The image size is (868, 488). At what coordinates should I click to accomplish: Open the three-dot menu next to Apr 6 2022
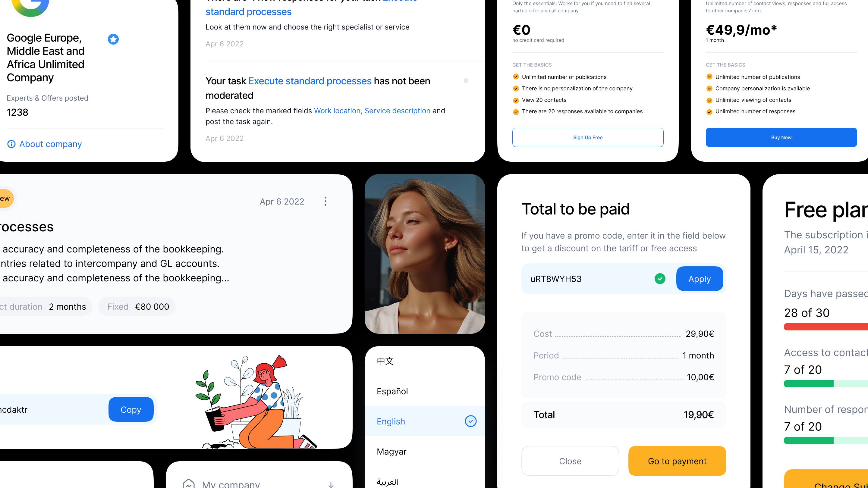(325, 202)
